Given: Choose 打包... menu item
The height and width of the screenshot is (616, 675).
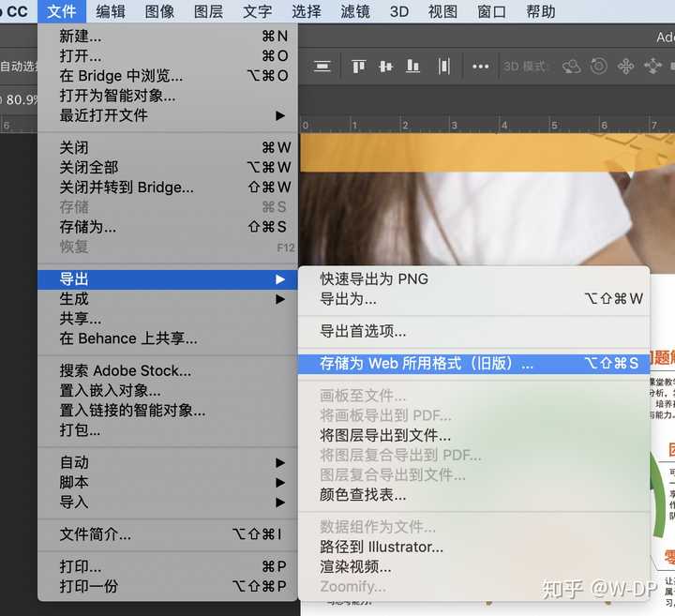Looking at the screenshot, I should pyautogui.click(x=168, y=430).
